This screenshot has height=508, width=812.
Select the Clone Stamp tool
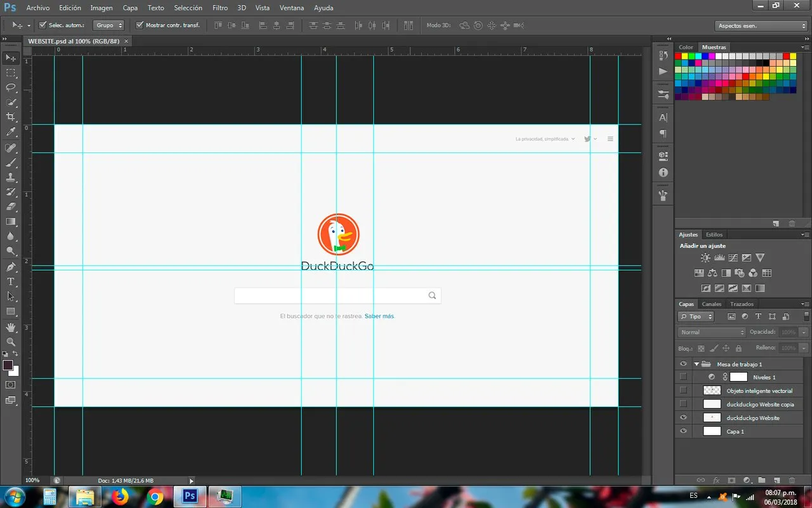(11, 177)
